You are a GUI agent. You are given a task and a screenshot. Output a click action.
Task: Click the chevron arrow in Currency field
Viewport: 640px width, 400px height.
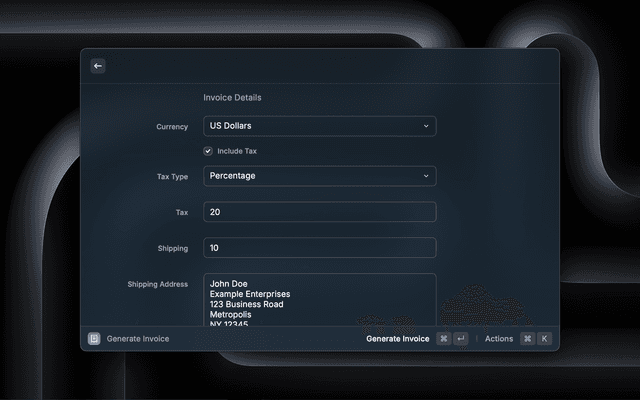tap(425, 127)
